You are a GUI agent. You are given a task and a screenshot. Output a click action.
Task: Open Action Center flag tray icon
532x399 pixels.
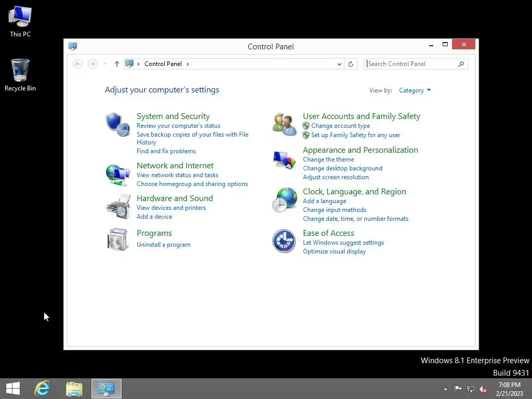[x=458, y=389]
